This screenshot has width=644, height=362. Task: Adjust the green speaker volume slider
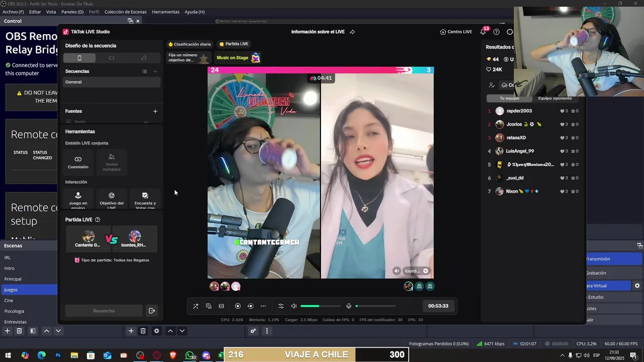pyautogui.click(x=319, y=306)
